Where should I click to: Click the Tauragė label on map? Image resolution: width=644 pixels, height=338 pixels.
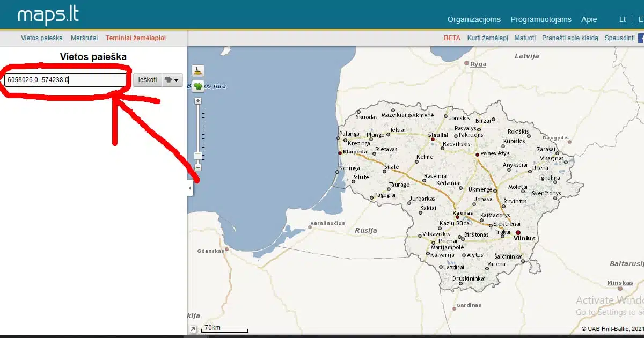pyautogui.click(x=399, y=185)
